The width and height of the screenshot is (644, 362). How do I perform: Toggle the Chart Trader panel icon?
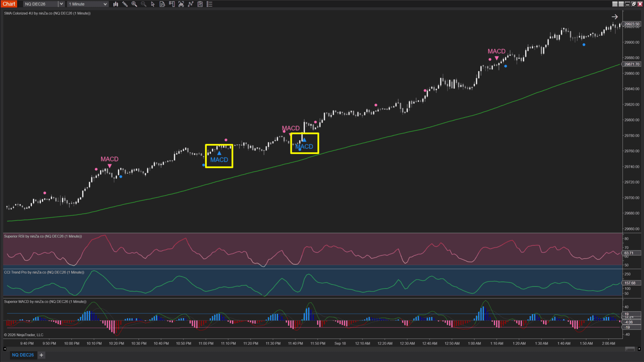click(x=172, y=4)
